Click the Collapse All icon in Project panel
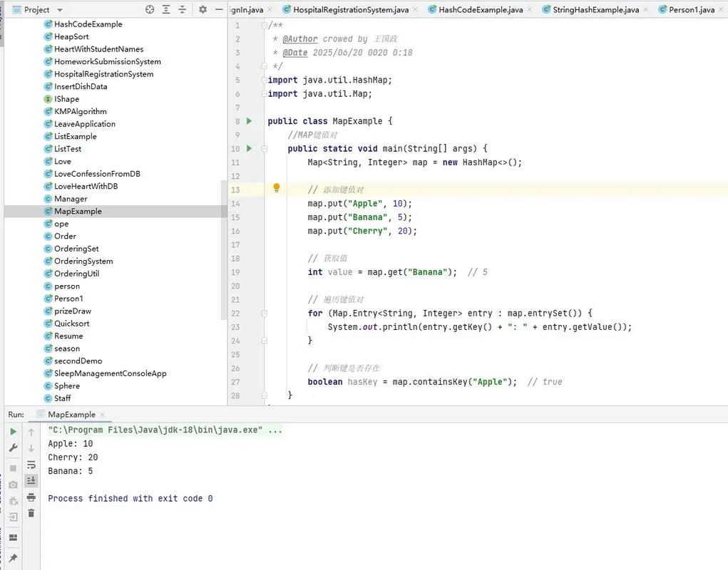The width and height of the screenshot is (728, 570). (x=182, y=9)
